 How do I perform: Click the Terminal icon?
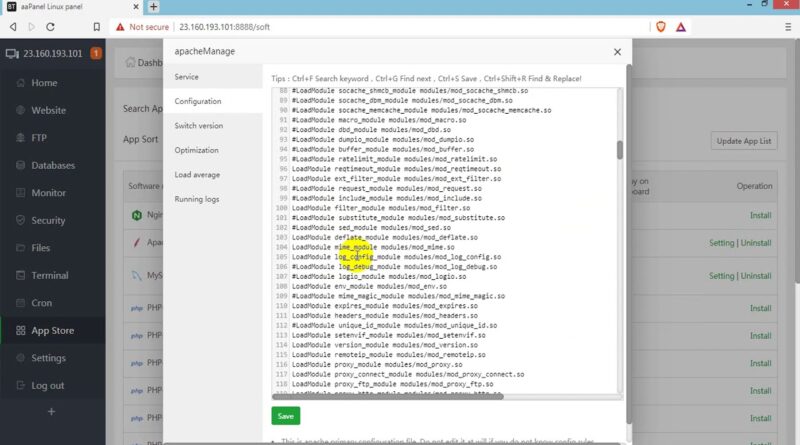20,276
